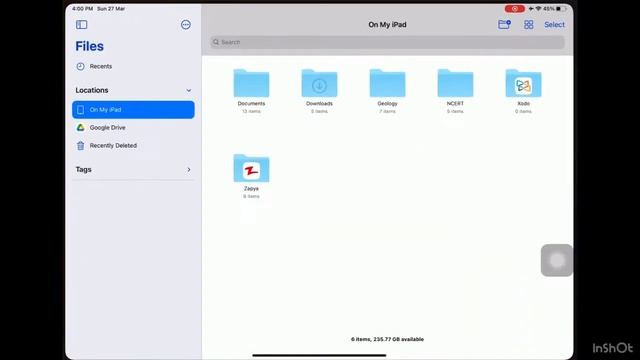The width and height of the screenshot is (640, 360).
Task: Tap the red screen recording indicator
Action: [x=515, y=9]
